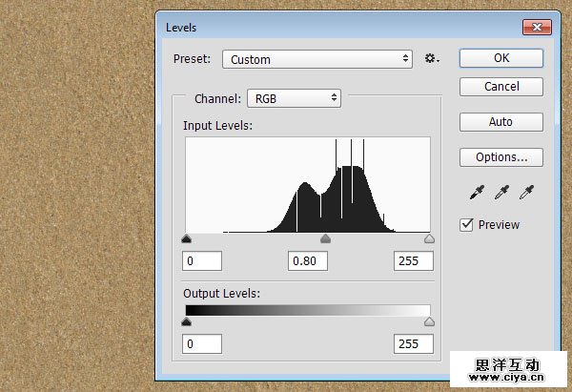Select the output white level slider
The height and width of the screenshot is (392, 572).
(x=429, y=322)
